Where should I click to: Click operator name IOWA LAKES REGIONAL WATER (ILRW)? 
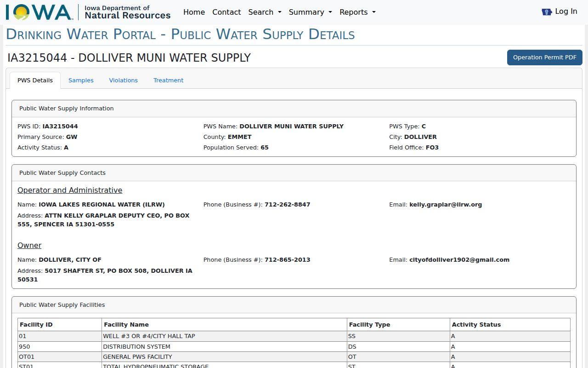(x=102, y=204)
